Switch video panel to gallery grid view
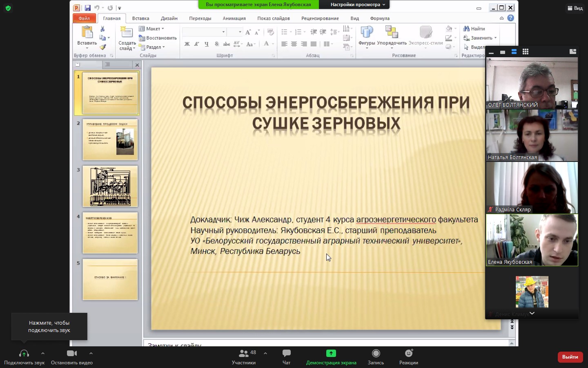Screen dimensions: 588x368 coord(526,52)
